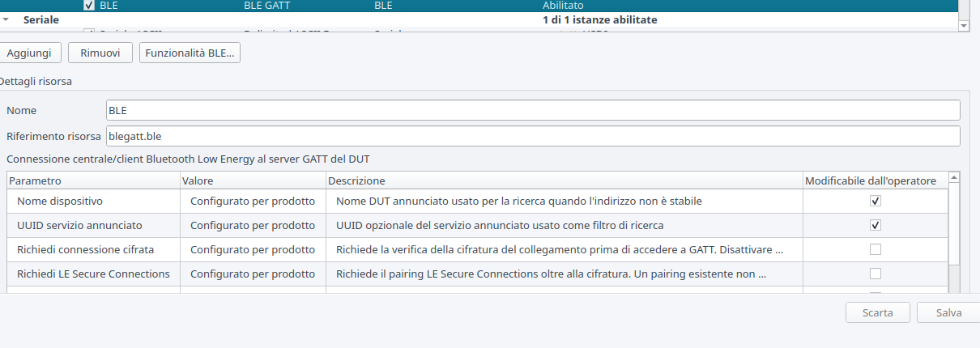The width and height of the screenshot is (980, 348).
Task: Select the Richiedi LE Secure Connections parameter cell
Action: coord(93,274)
